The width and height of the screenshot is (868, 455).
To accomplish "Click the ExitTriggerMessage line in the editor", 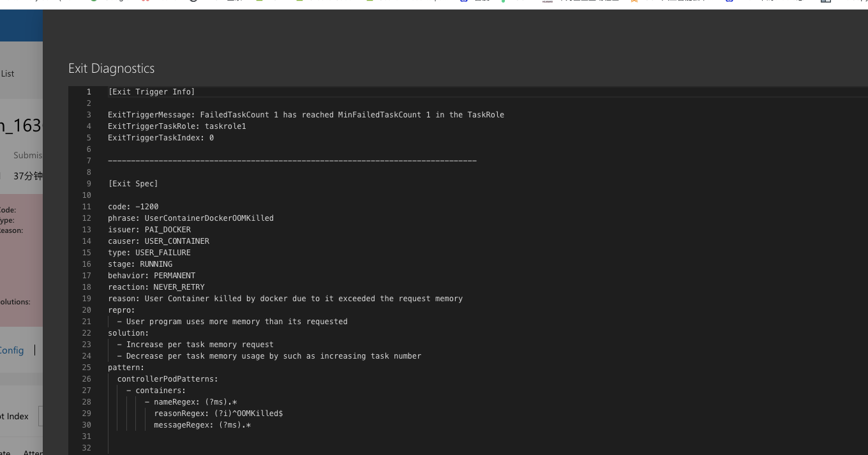I will pyautogui.click(x=306, y=115).
